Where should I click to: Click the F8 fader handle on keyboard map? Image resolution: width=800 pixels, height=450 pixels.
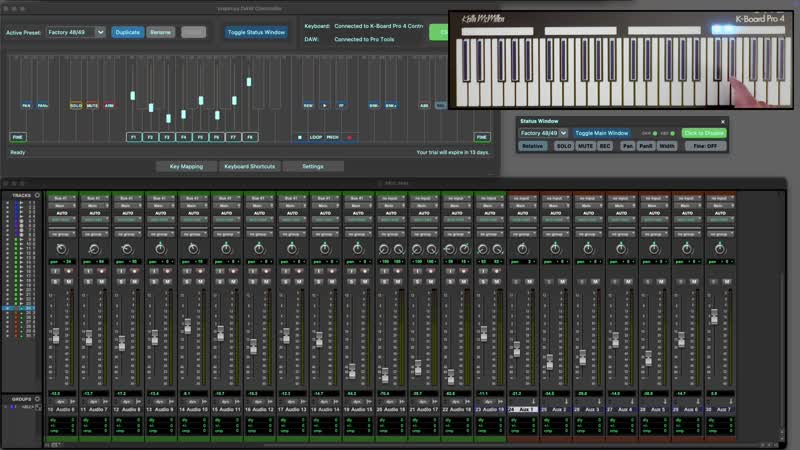pyautogui.click(x=249, y=82)
